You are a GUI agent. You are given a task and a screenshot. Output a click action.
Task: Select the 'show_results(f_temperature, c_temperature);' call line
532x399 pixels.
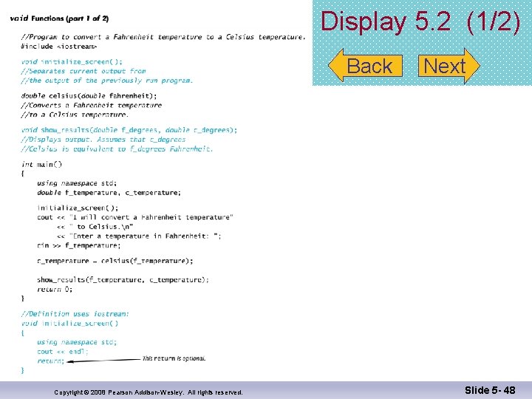123,280
